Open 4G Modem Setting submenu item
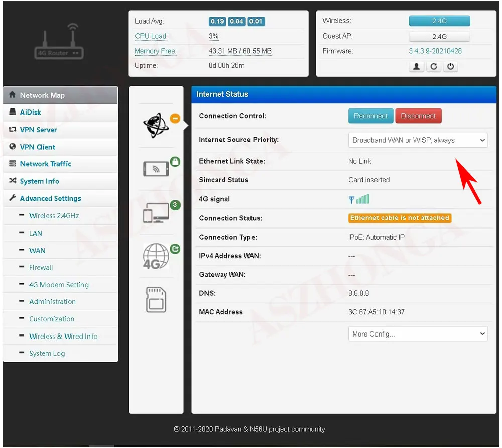 tap(59, 285)
